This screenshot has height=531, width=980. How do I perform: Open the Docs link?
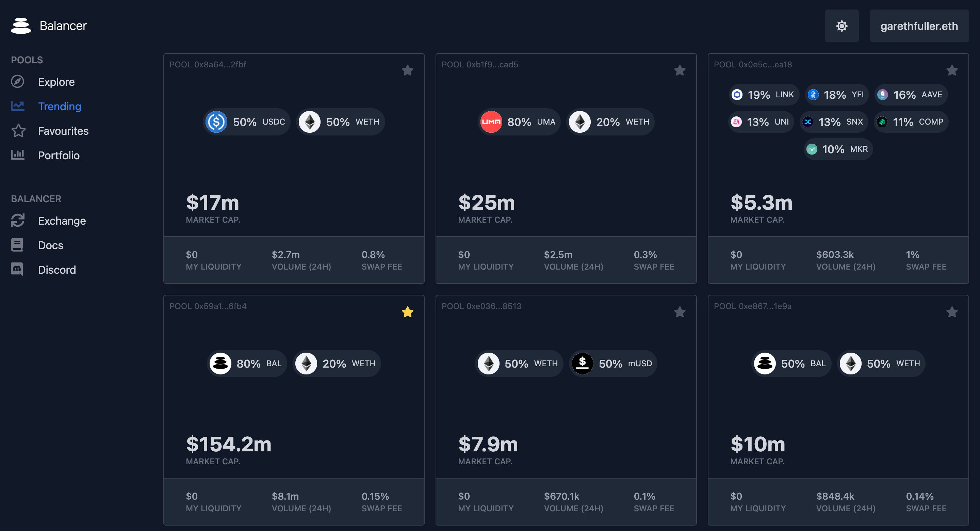point(51,245)
